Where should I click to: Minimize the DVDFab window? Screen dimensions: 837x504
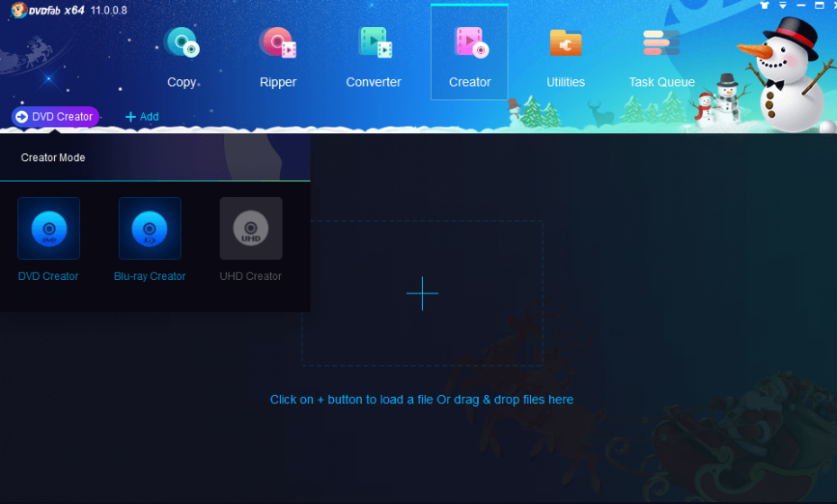pyautogui.click(x=801, y=5)
